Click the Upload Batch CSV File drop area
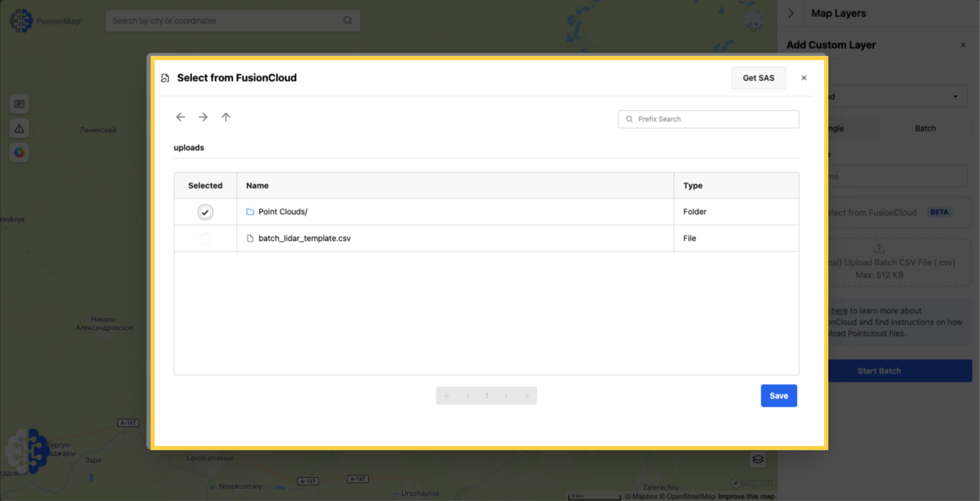This screenshot has height=501, width=980. [900, 262]
